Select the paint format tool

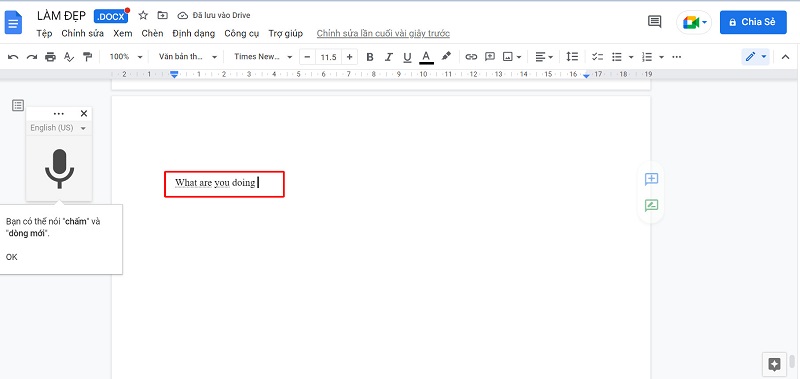coord(88,57)
